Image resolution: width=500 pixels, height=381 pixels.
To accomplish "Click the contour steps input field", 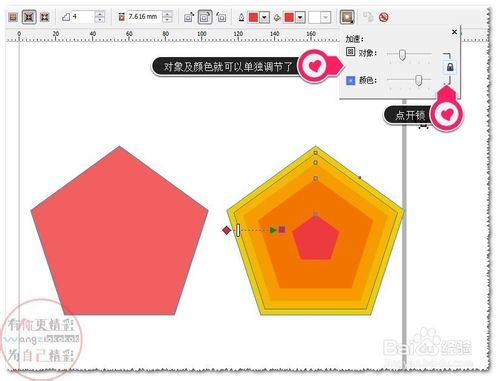I will (x=83, y=17).
